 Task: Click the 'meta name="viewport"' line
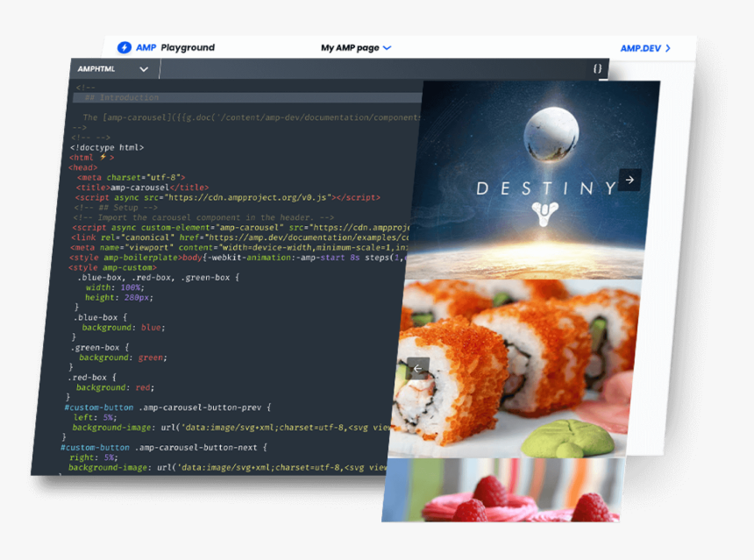coord(238,248)
